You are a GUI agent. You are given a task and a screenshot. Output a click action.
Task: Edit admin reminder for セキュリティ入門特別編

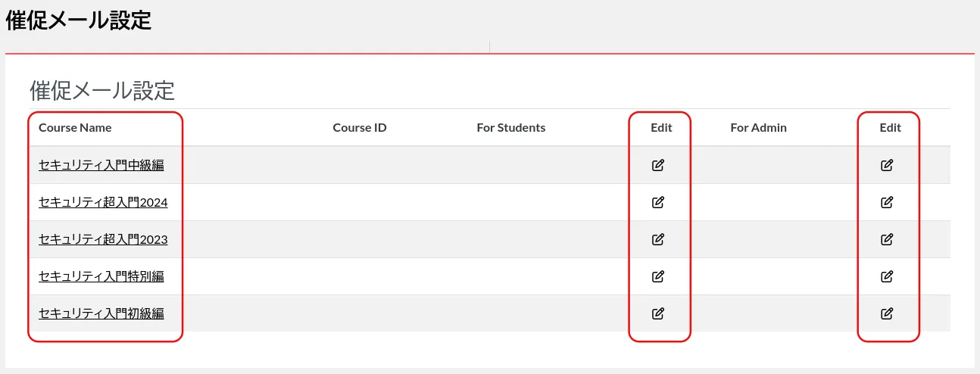[x=887, y=276]
